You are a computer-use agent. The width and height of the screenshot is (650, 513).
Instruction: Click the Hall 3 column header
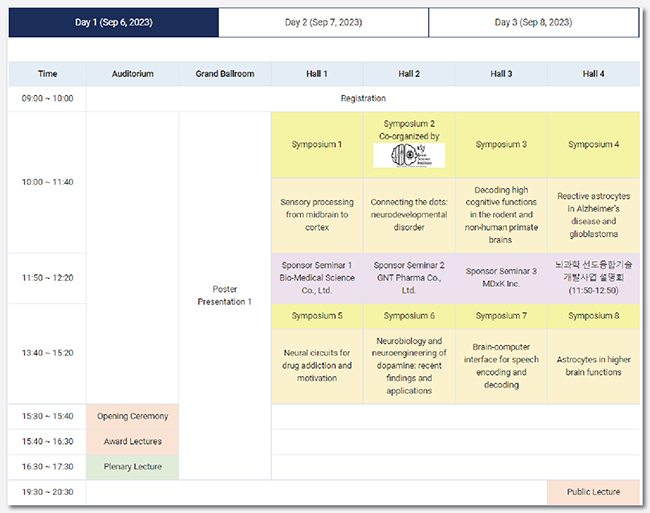click(501, 74)
